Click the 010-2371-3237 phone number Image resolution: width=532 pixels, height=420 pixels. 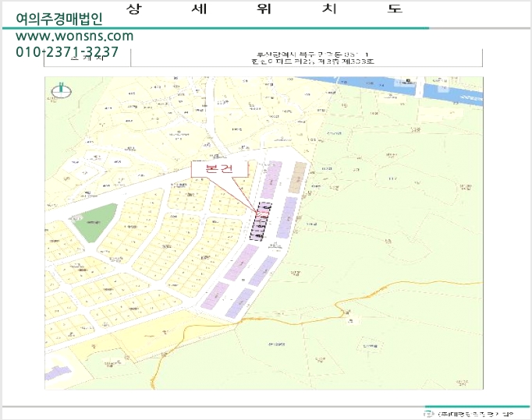coord(67,52)
